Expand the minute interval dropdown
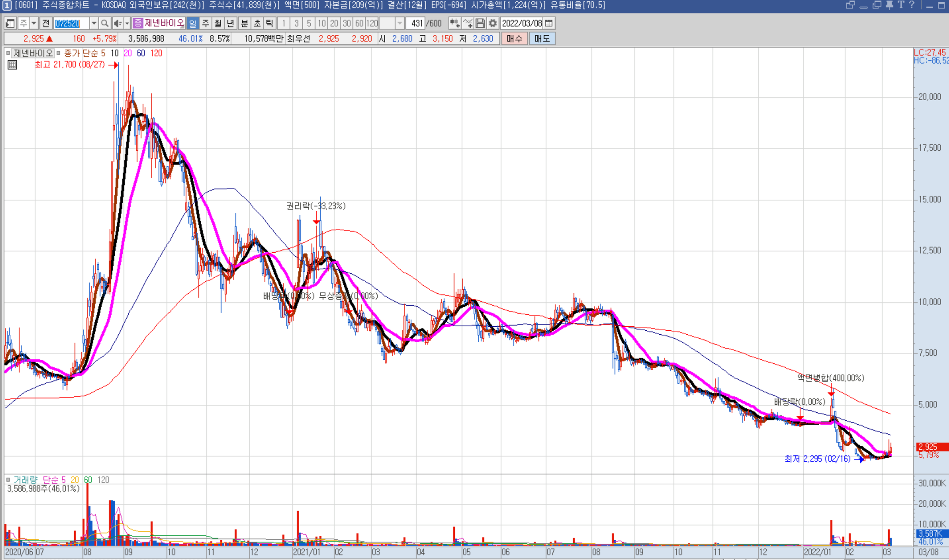 tap(399, 23)
